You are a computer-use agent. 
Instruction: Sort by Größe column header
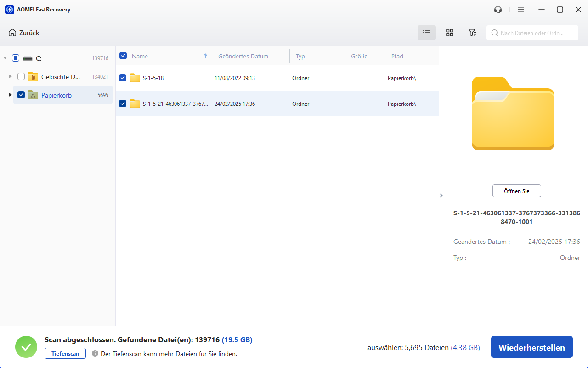[x=359, y=56]
